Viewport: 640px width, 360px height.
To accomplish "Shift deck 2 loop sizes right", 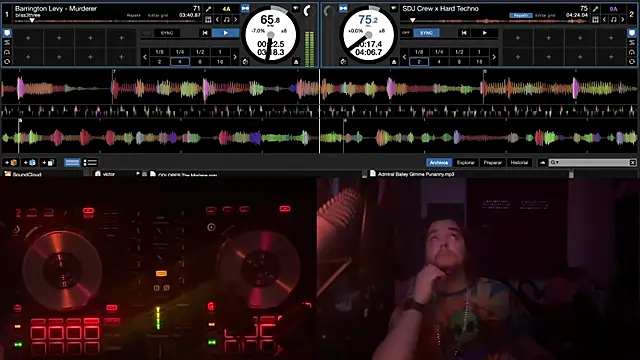I will point(494,57).
